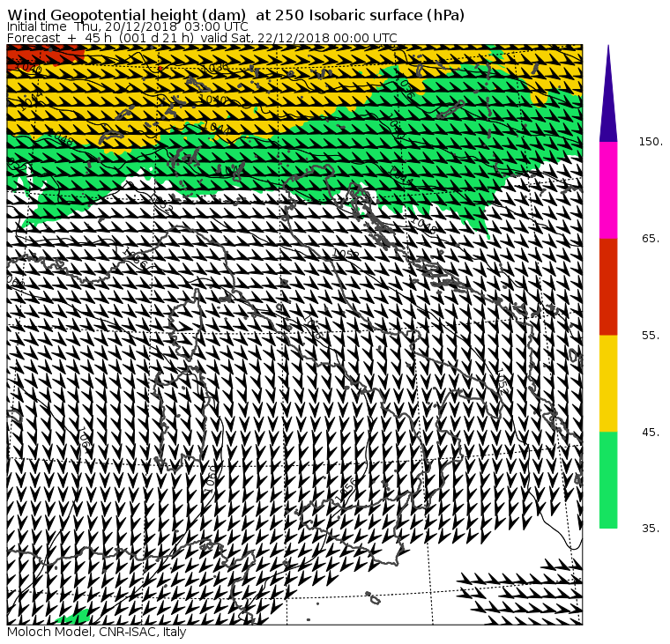Click the small green patch at map bottom-left
Image resolution: width=670 pixels, height=644 pixels.
(73, 618)
